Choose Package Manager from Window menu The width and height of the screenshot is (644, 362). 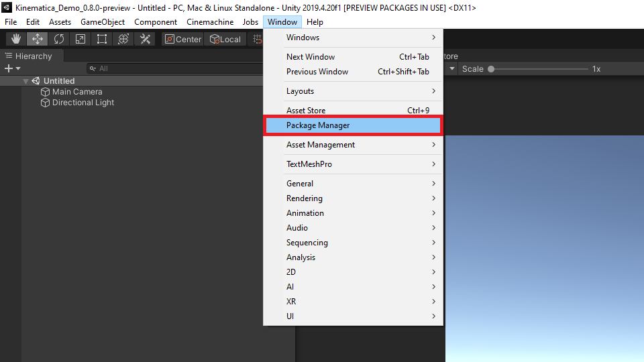click(x=354, y=125)
